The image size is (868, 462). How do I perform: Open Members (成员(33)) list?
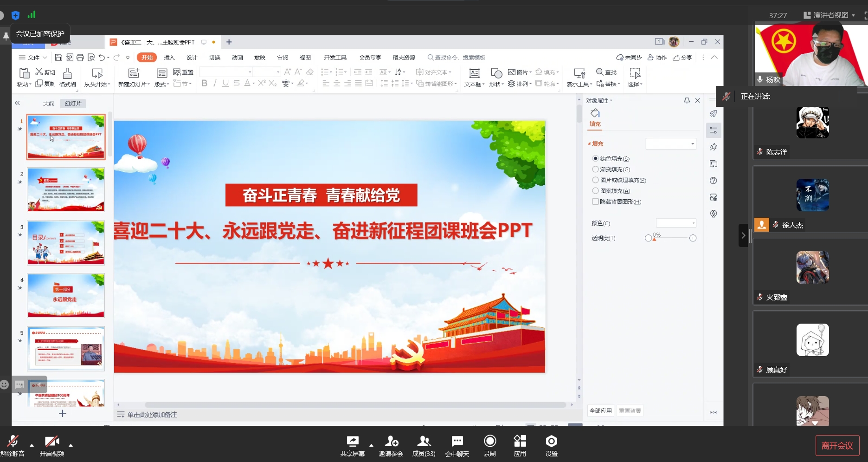pyautogui.click(x=424, y=446)
